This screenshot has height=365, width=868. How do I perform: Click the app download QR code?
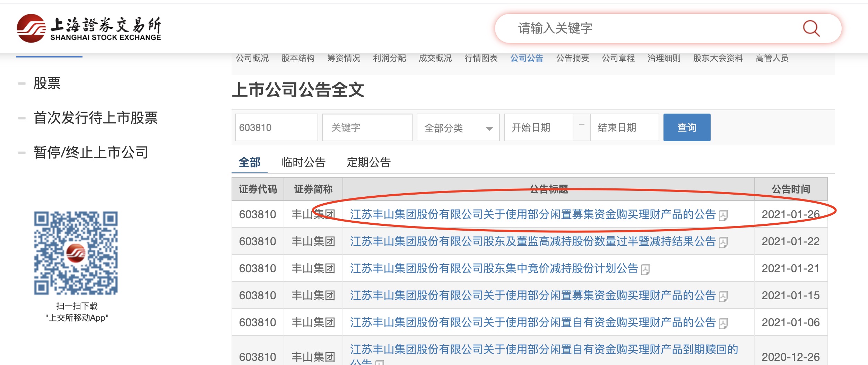pos(76,253)
